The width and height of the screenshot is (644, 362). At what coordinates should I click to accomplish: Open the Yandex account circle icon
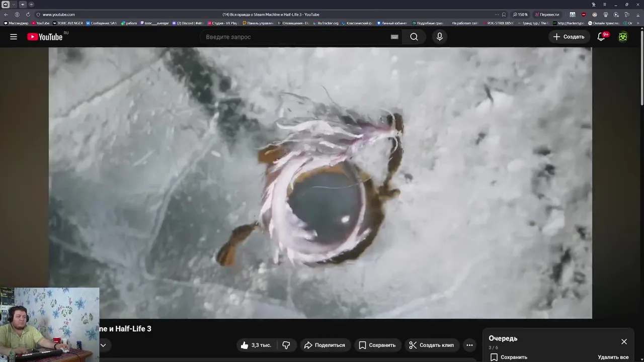(x=17, y=15)
